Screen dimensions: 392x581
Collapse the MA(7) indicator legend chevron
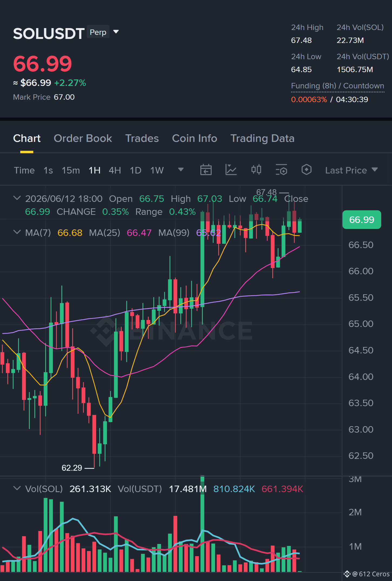tap(17, 232)
